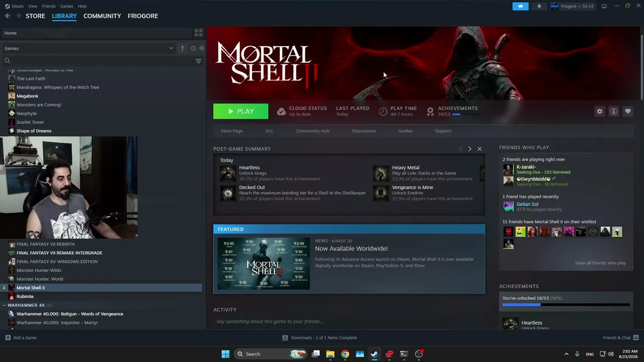
Task: Open the Support link
Action: click(443, 131)
